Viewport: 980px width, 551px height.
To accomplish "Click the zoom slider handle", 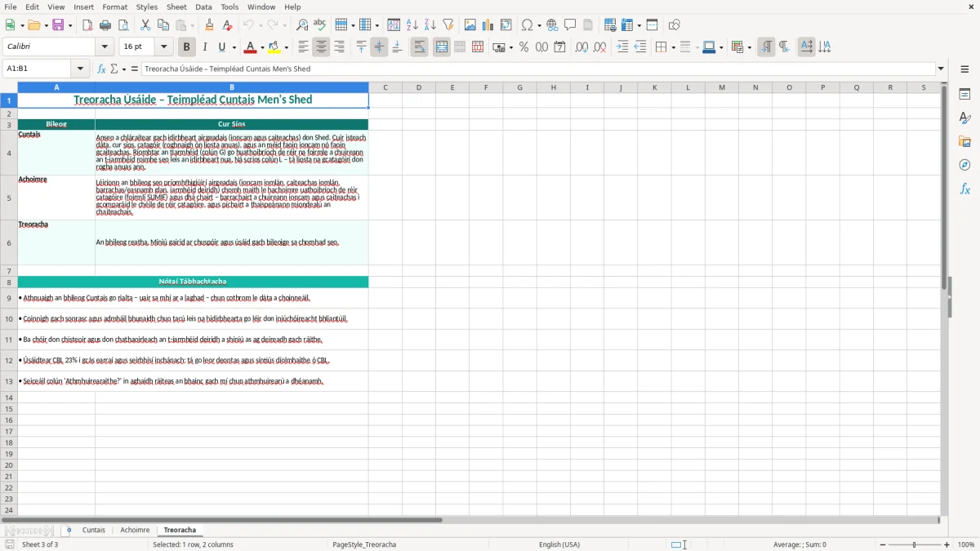I will coord(915,544).
